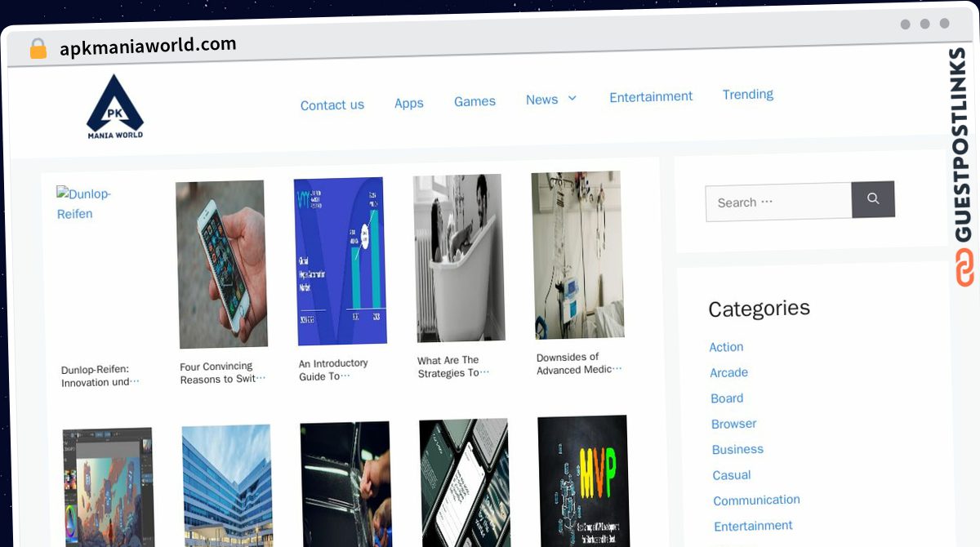Open 'An Introductory Guide To…' article
Image resolution: width=980 pixels, height=547 pixels.
pos(333,370)
